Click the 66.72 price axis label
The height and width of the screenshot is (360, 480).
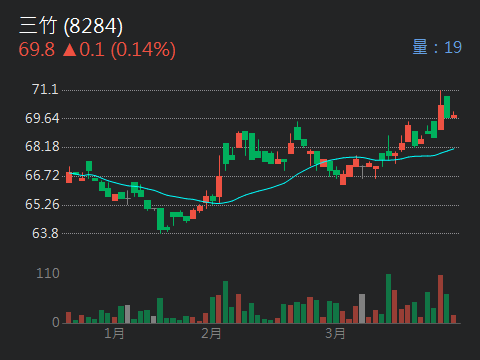[x=42, y=175]
